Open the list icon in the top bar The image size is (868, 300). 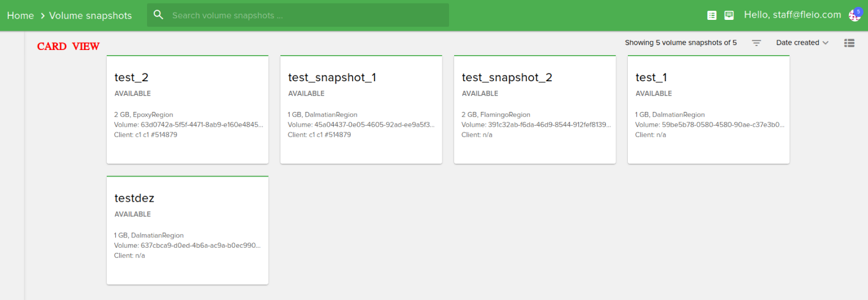[x=711, y=15]
